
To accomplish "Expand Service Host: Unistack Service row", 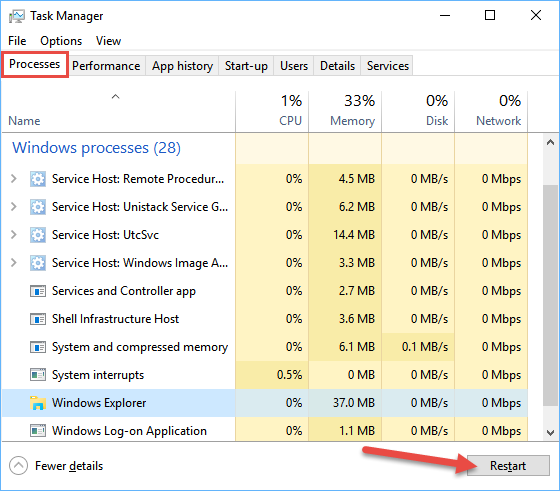I will pyautogui.click(x=14, y=206).
